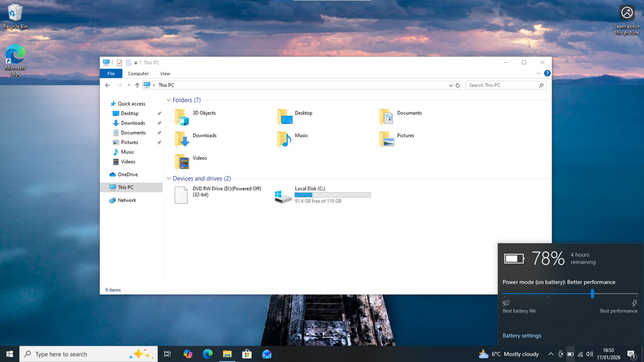Open the Music folder icon
This screenshot has height=362, width=644.
pyautogui.click(x=284, y=139)
